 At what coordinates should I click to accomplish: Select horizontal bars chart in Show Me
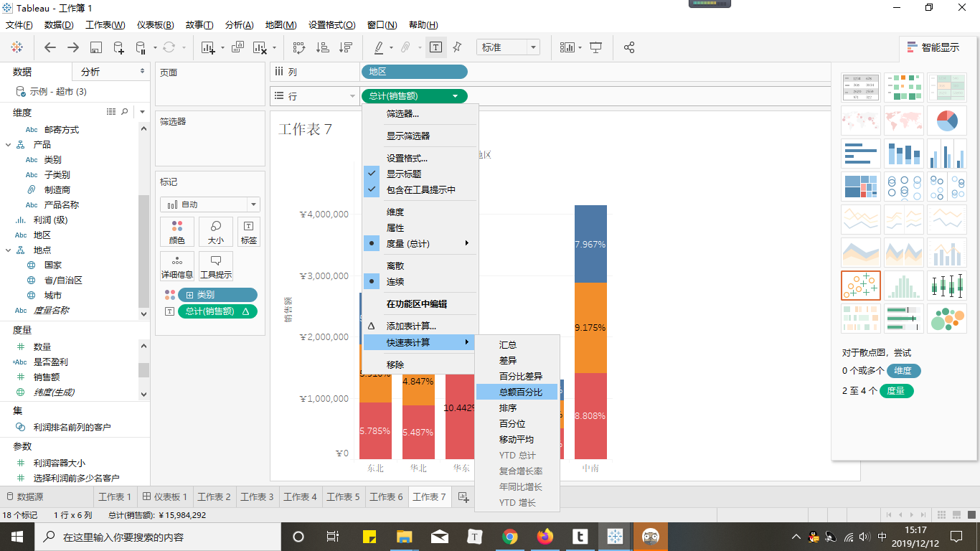click(861, 154)
